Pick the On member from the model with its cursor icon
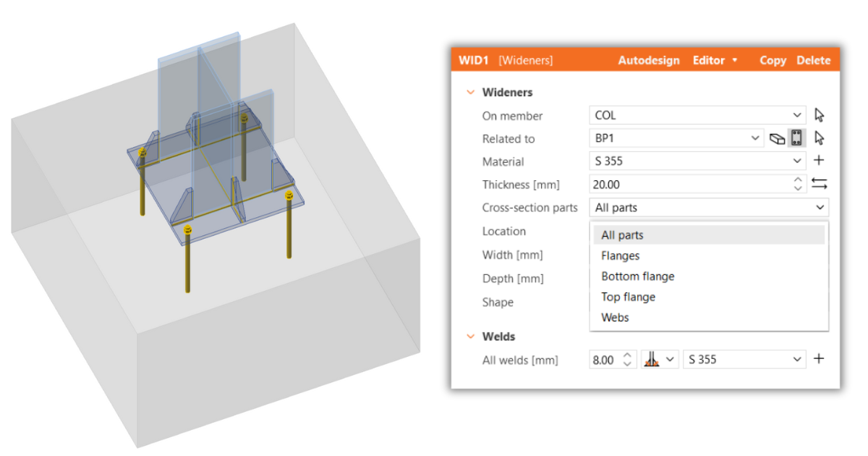 tap(819, 115)
